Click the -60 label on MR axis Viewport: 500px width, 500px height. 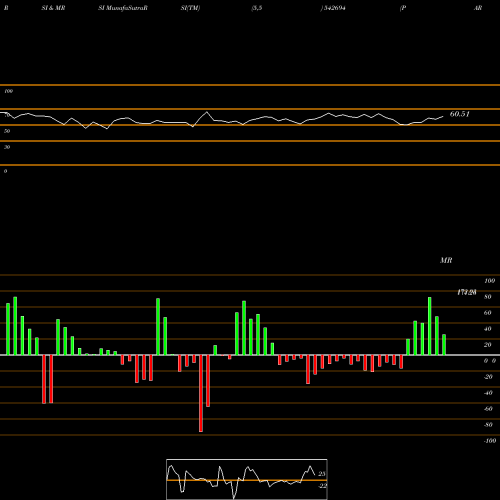[488, 409]
